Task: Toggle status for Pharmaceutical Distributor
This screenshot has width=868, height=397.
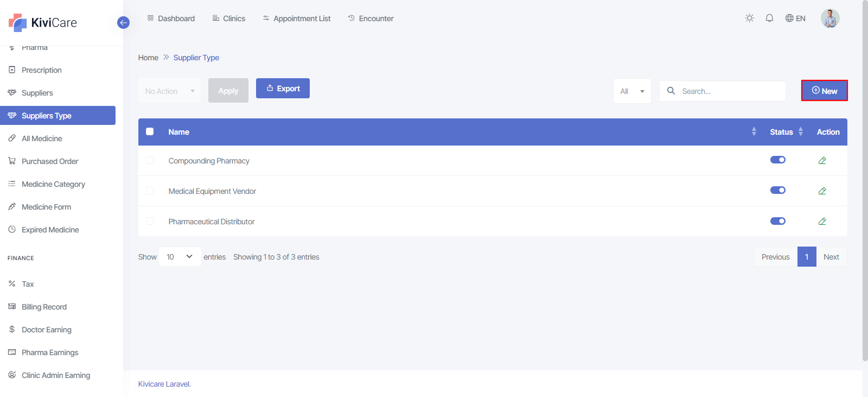Action: [777, 221]
